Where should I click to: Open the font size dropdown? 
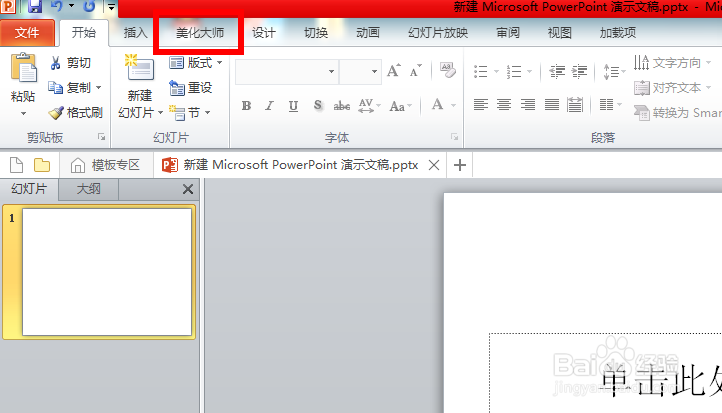coord(374,71)
